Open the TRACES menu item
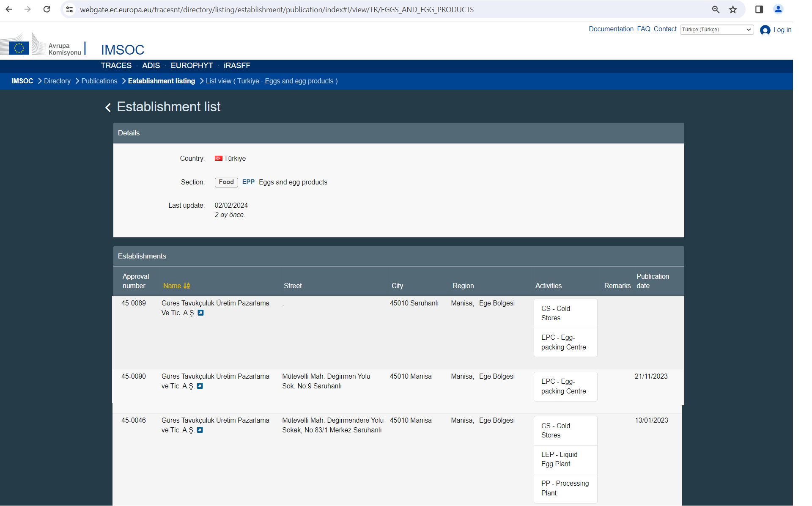Screen dimensions: 812x506 [116, 66]
